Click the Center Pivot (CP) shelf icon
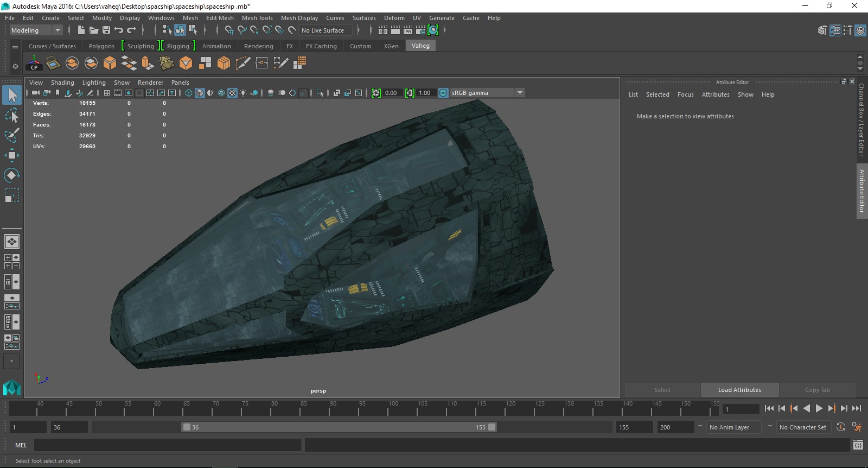Image resolution: width=868 pixels, height=468 pixels. click(34, 64)
